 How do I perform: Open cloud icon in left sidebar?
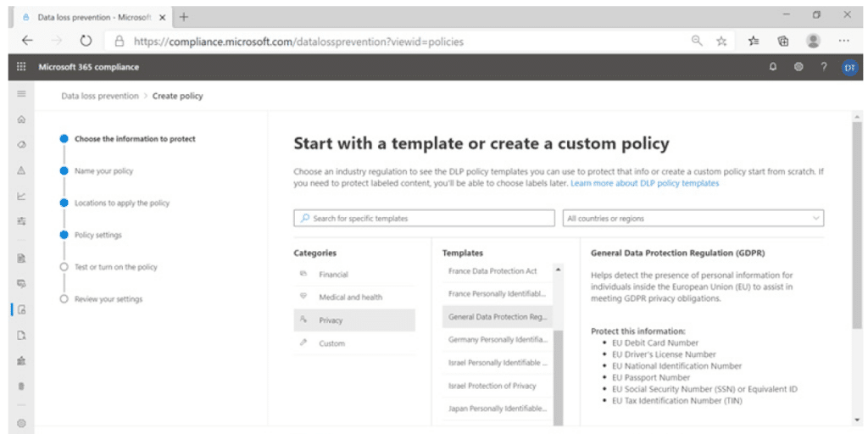(x=21, y=144)
